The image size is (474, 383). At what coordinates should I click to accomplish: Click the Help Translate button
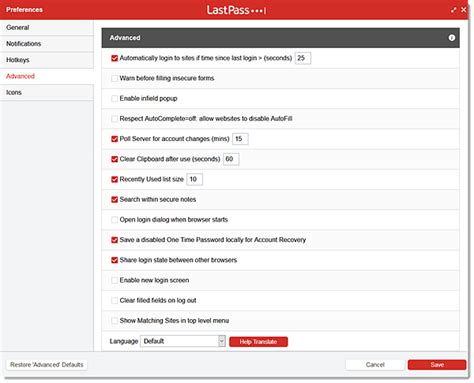pyautogui.click(x=258, y=342)
